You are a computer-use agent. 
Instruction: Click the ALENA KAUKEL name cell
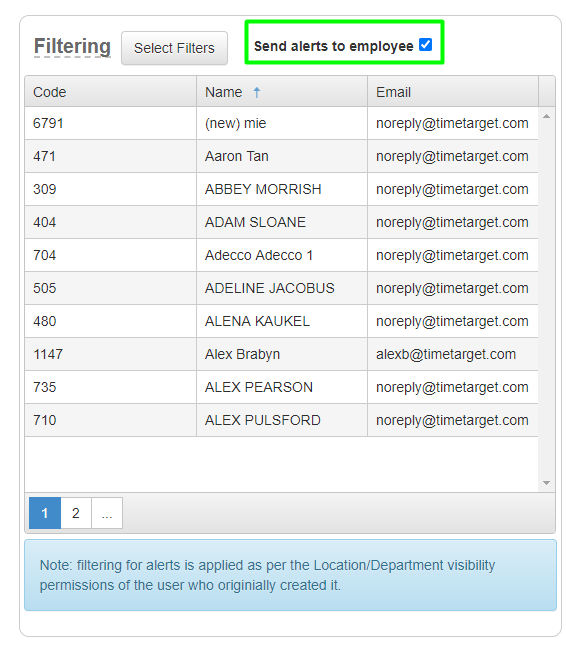click(x=282, y=321)
